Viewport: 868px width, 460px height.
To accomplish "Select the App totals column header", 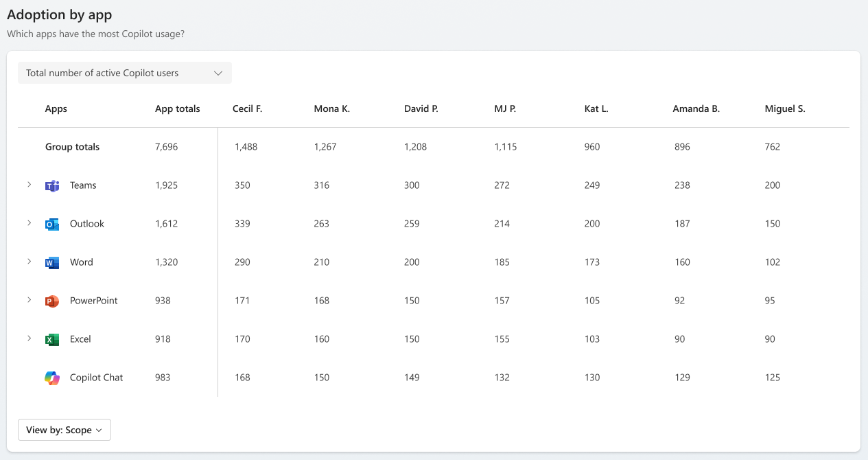I will (178, 108).
